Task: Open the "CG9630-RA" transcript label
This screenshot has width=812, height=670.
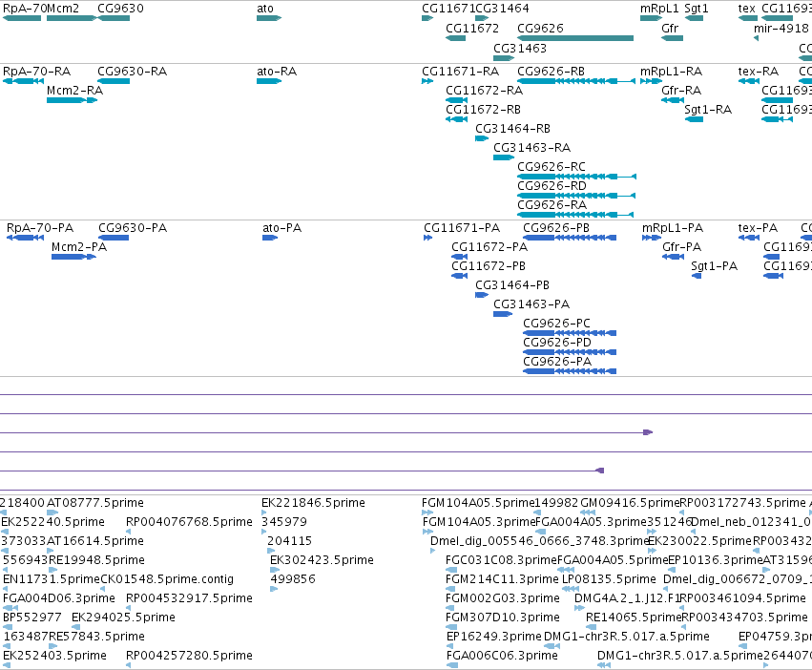Action: (x=132, y=71)
